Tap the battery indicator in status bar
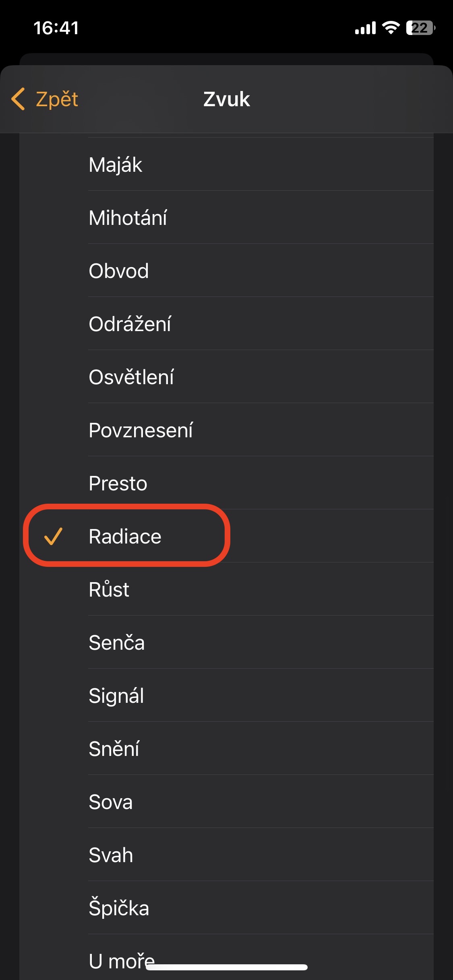Image resolution: width=453 pixels, height=980 pixels. [x=420, y=28]
